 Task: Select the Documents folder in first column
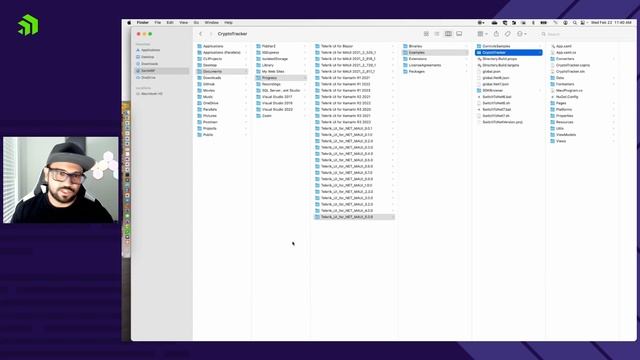coord(222,71)
